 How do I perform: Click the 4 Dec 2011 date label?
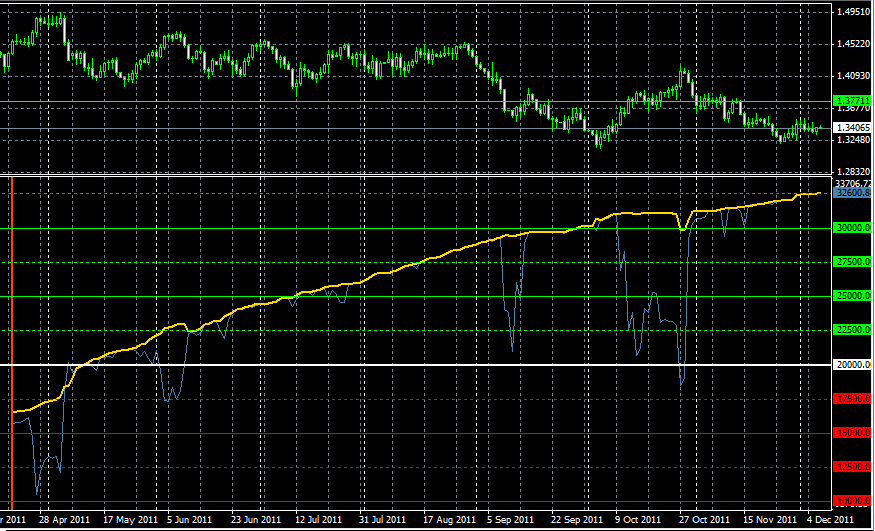point(828,520)
